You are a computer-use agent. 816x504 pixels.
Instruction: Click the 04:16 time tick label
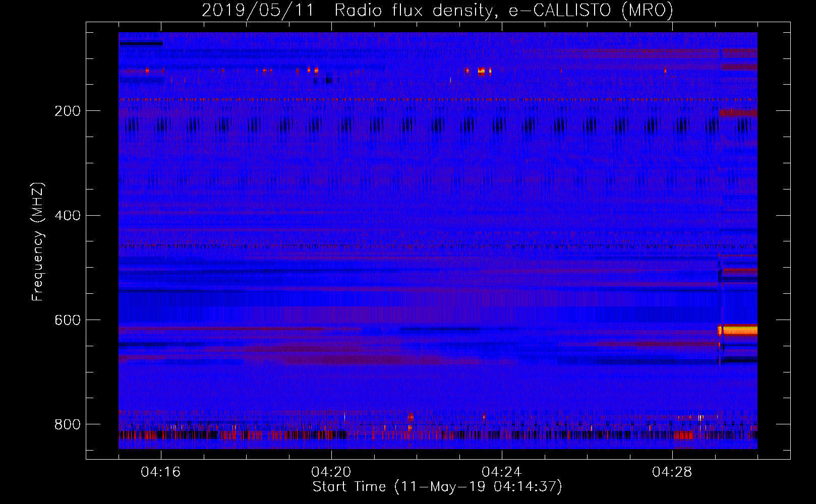click(x=161, y=472)
